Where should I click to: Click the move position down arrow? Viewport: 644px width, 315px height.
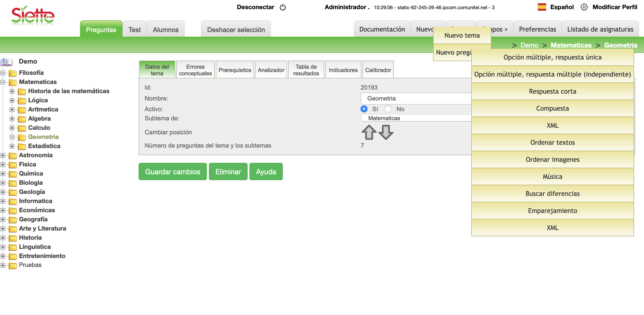[x=386, y=132]
